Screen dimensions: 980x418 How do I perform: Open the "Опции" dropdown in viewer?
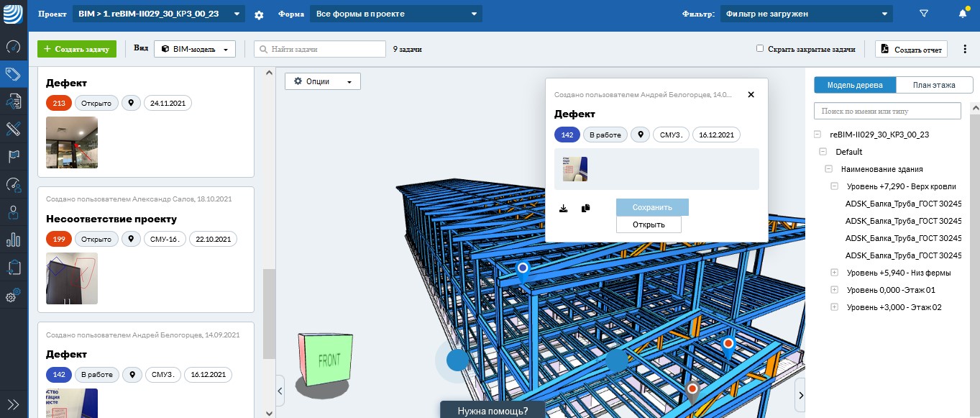click(x=323, y=81)
